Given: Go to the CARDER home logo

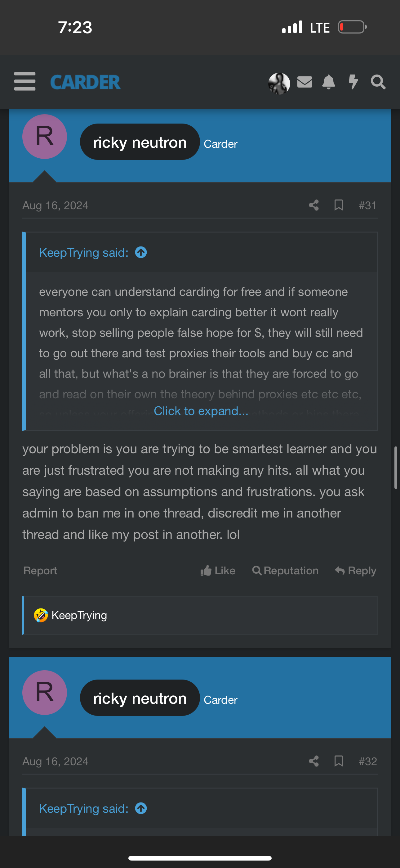Looking at the screenshot, I should coord(85,82).
